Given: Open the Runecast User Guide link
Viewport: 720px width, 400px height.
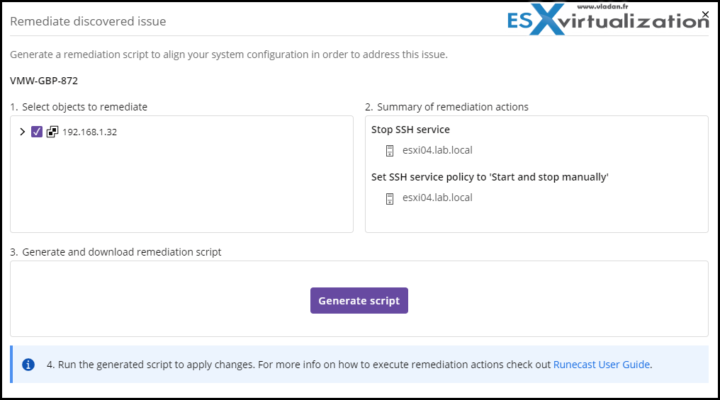Looking at the screenshot, I should coord(601,364).
